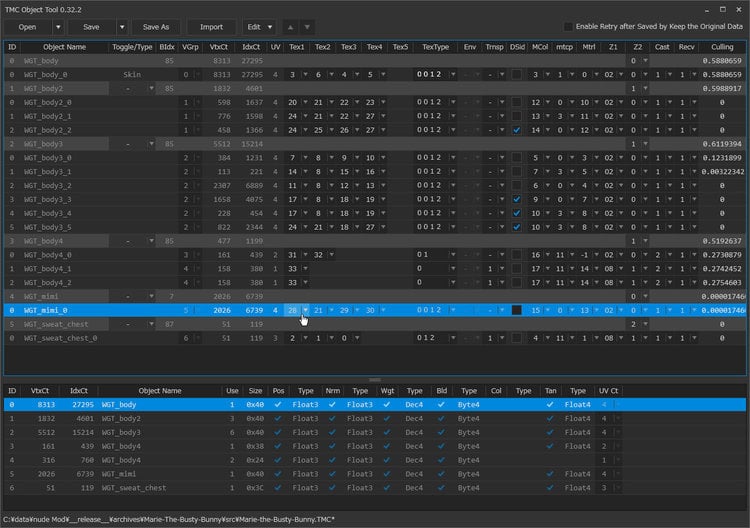The height and width of the screenshot is (528, 750).
Task: Click the Open button
Action: pyautogui.click(x=27, y=27)
